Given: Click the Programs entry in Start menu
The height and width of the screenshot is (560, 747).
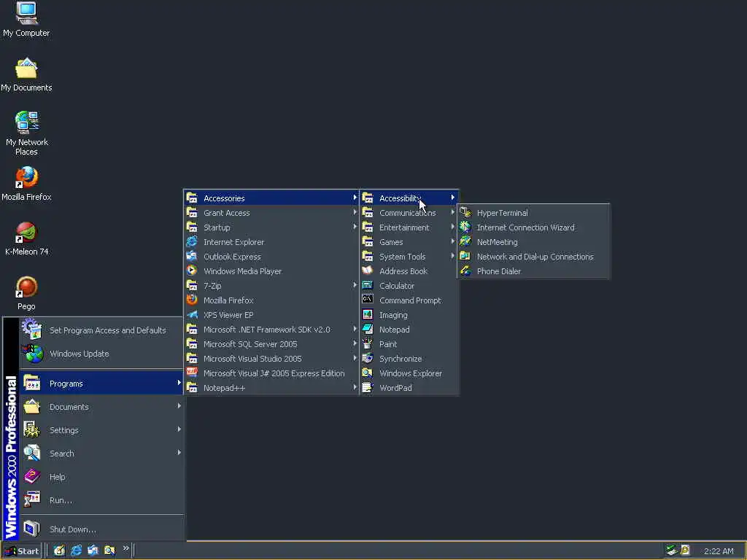Looking at the screenshot, I should pos(101,384).
